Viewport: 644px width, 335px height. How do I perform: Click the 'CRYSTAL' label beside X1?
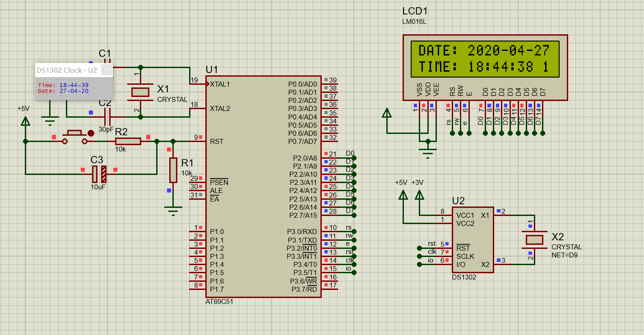coord(172,100)
